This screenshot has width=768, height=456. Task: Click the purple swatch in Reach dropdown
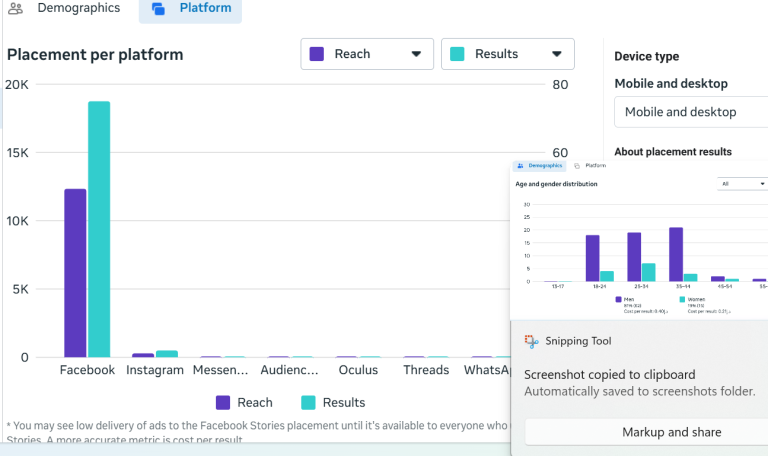pos(317,54)
